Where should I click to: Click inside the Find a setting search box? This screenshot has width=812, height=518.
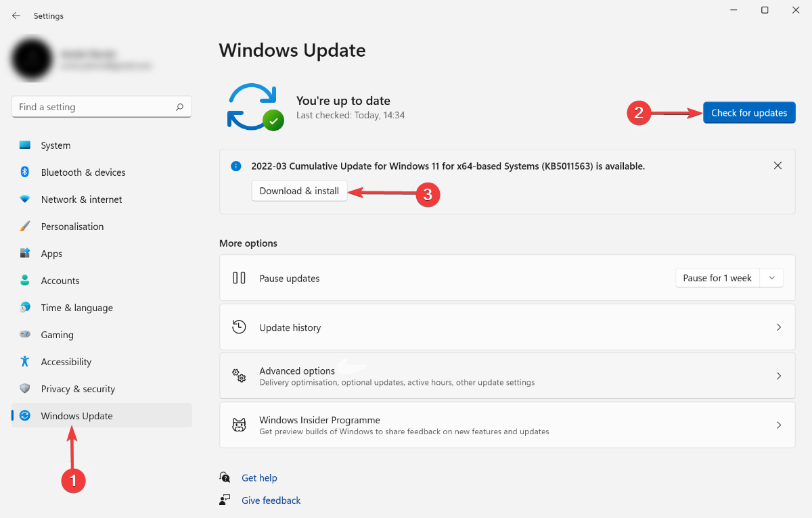point(101,106)
